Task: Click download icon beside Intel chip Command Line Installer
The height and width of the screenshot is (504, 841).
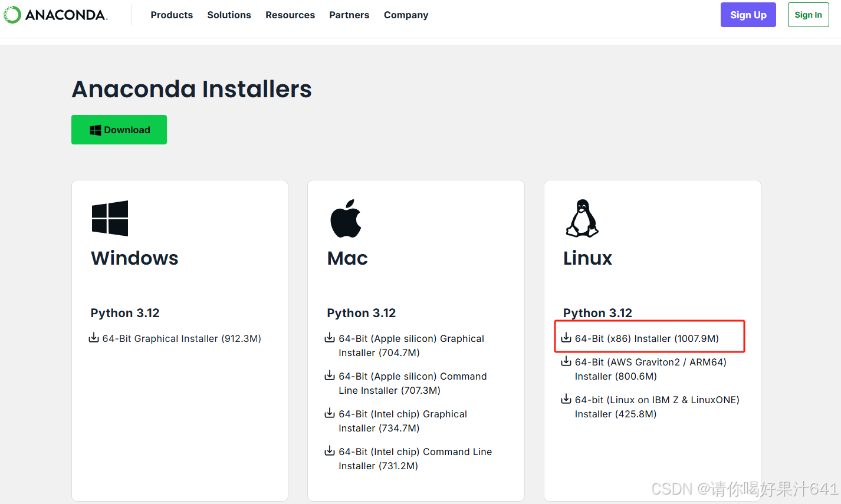Action: coord(330,451)
